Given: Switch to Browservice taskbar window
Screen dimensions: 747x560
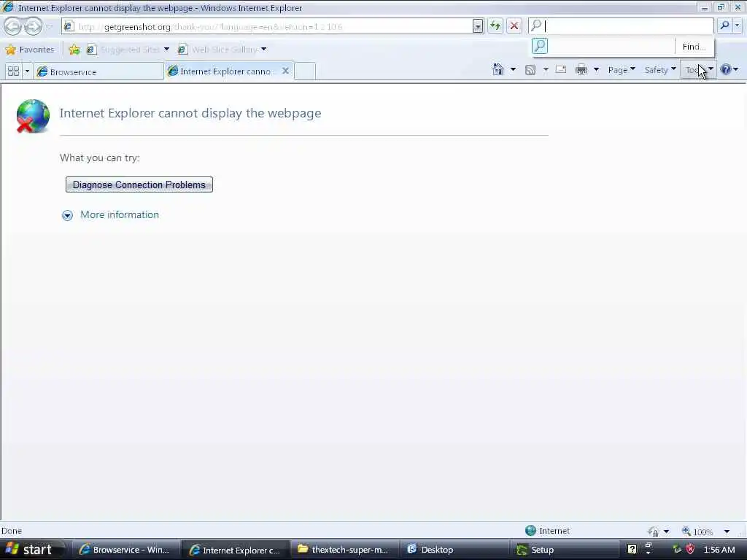Looking at the screenshot, I should (125, 550).
